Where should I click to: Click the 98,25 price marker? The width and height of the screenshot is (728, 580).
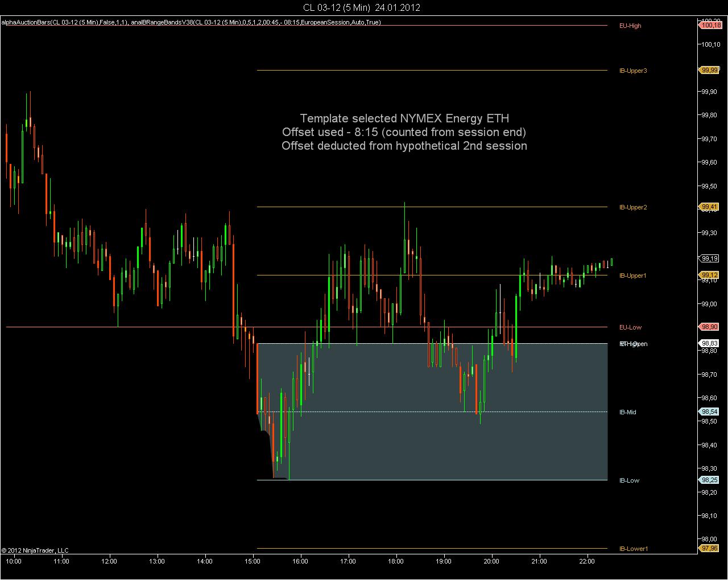click(709, 480)
